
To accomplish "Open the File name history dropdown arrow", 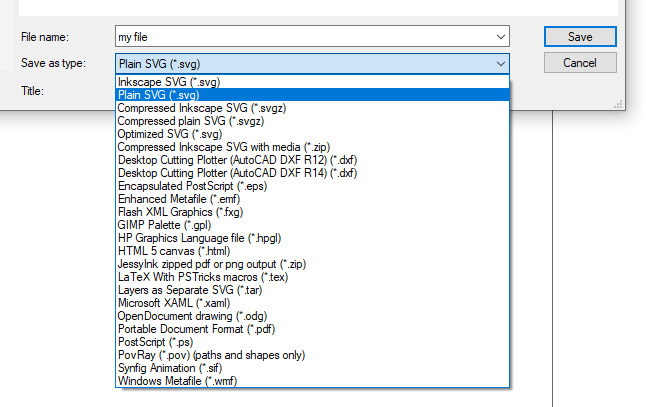I will 501,37.
